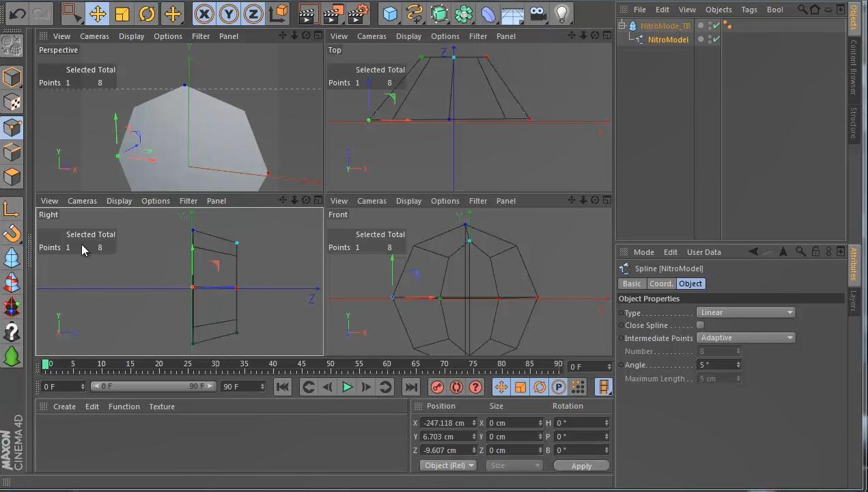The image size is (868, 492).
Task: Click the Object Manager search magnifier
Action: [x=802, y=10]
